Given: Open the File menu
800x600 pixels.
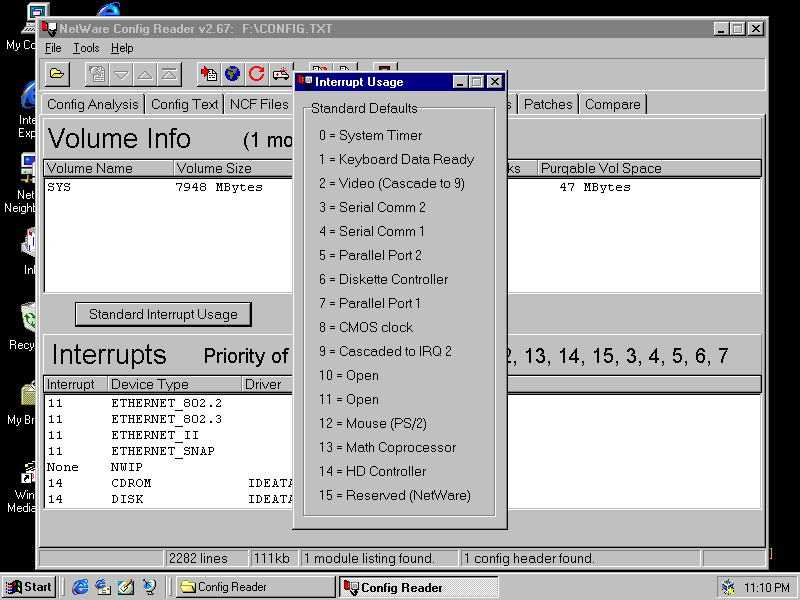Looking at the screenshot, I should (x=53, y=48).
